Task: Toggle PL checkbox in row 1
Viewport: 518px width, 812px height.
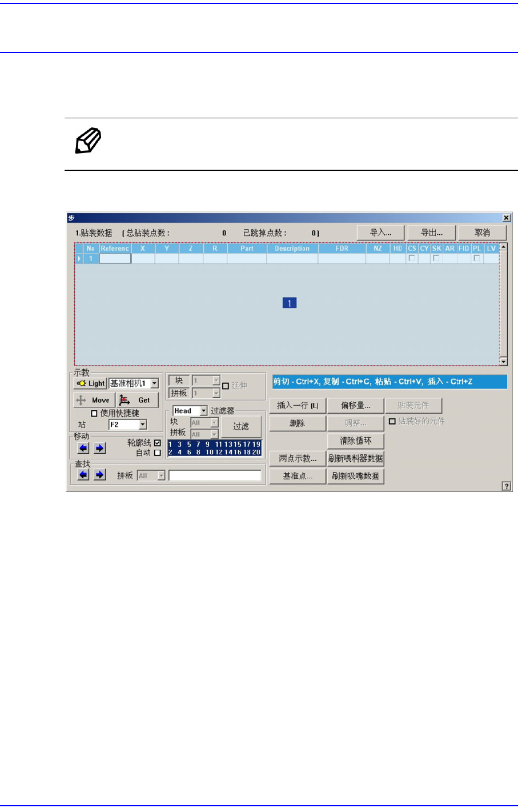Action: (x=476, y=258)
